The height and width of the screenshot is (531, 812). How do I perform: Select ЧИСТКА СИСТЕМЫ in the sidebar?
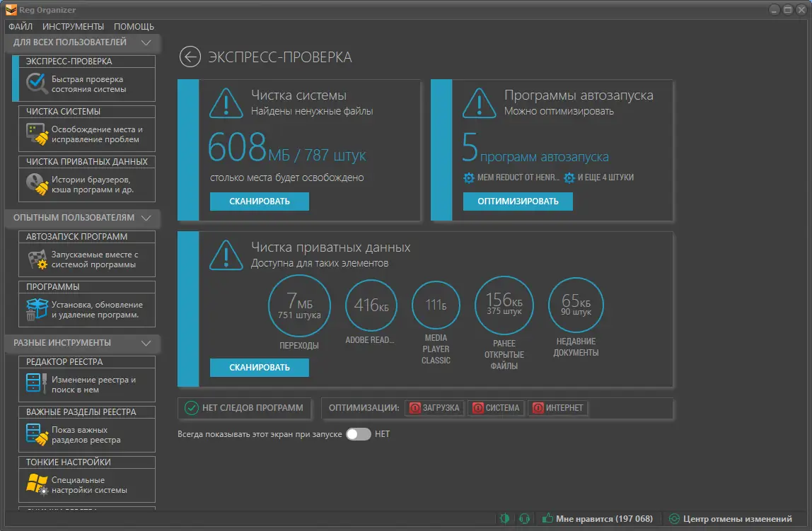87,129
